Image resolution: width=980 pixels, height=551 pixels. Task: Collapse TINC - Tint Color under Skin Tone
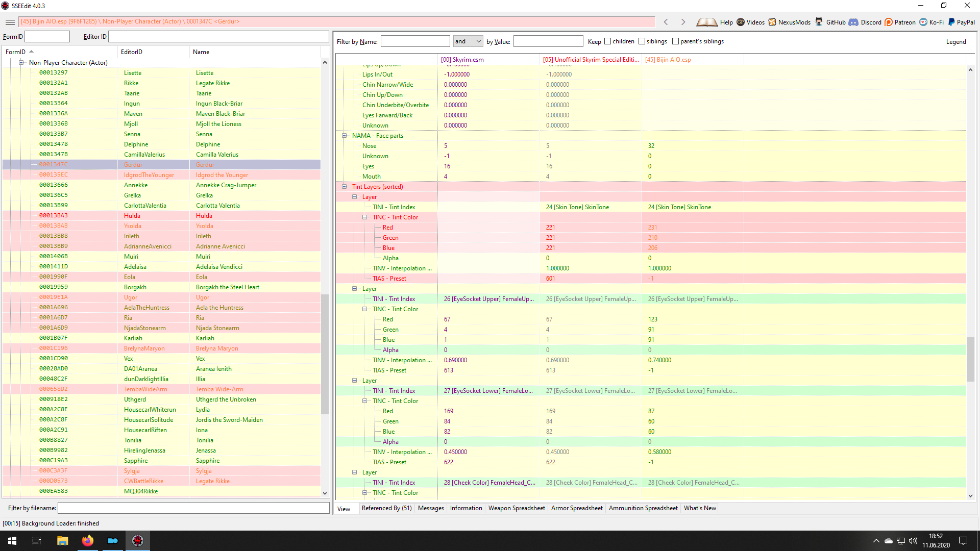(365, 217)
